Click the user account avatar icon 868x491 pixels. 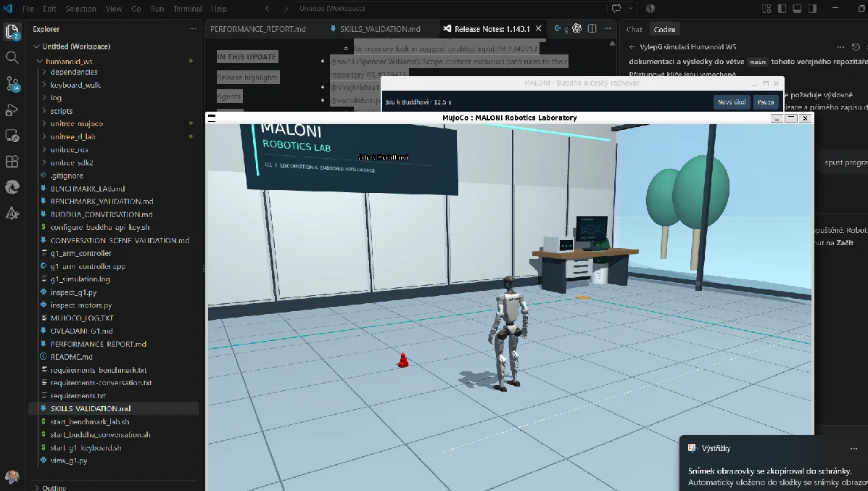[12, 476]
